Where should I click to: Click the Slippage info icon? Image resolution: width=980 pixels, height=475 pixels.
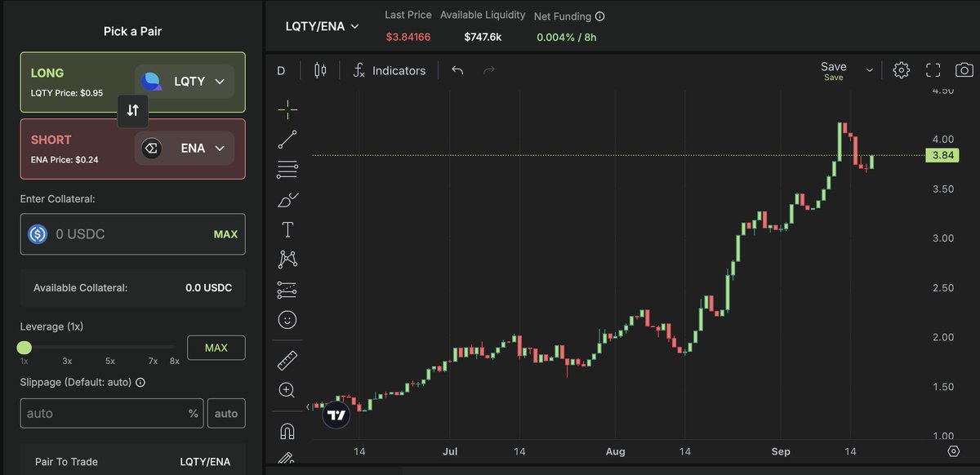[140, 382]
